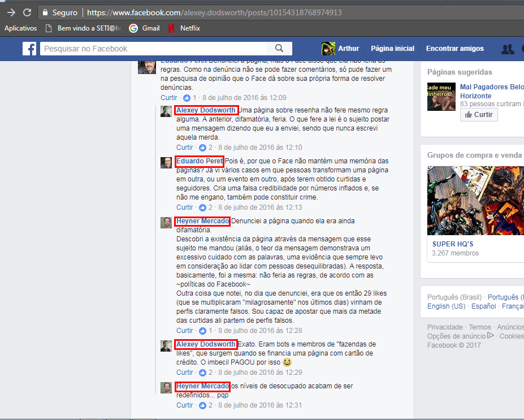Click Heyner Mercado's avatar on 12:28 comment
524x420 pixels.
point(166,223)
